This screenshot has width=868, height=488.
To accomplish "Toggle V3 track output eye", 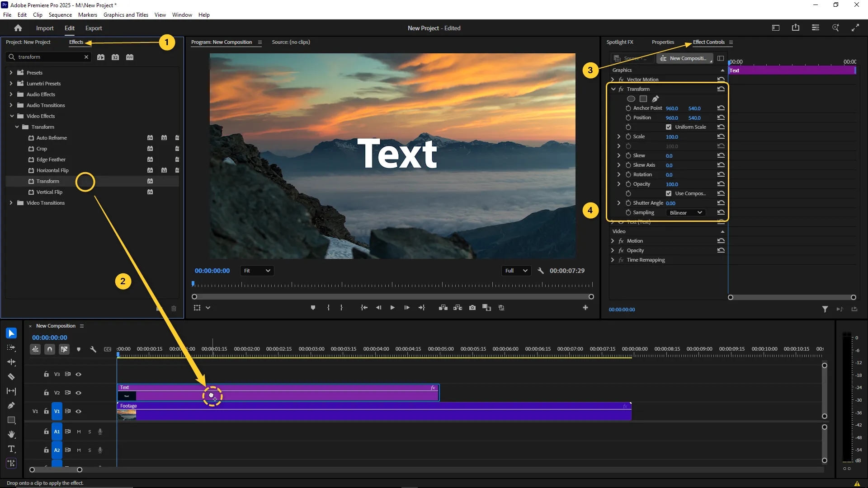I will 79,374.
